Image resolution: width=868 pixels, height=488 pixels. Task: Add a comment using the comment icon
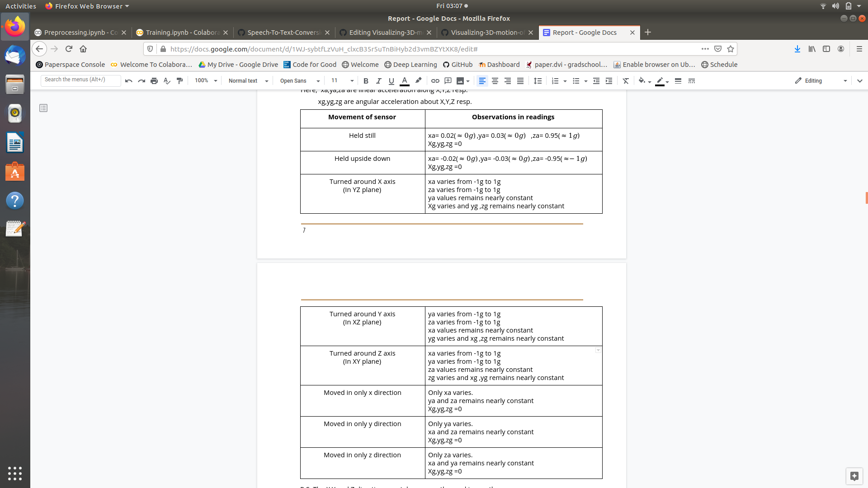click(x=448, y=81)
